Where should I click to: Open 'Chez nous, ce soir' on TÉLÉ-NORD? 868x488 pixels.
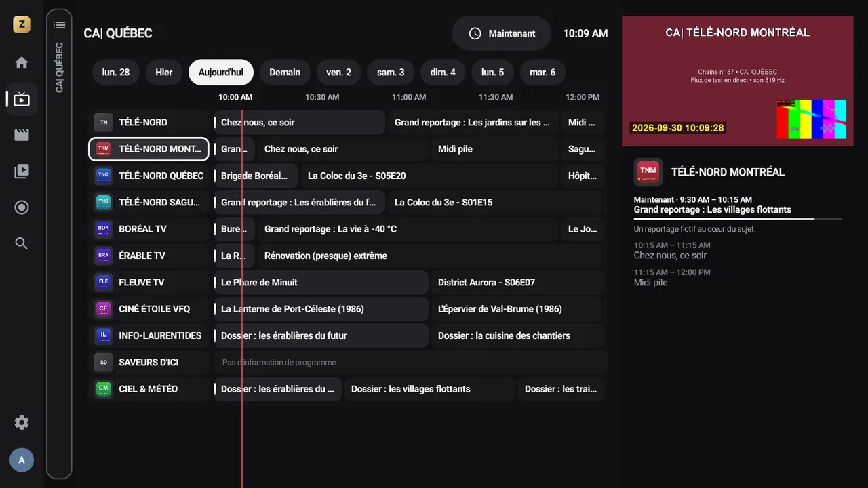point(300,123)
